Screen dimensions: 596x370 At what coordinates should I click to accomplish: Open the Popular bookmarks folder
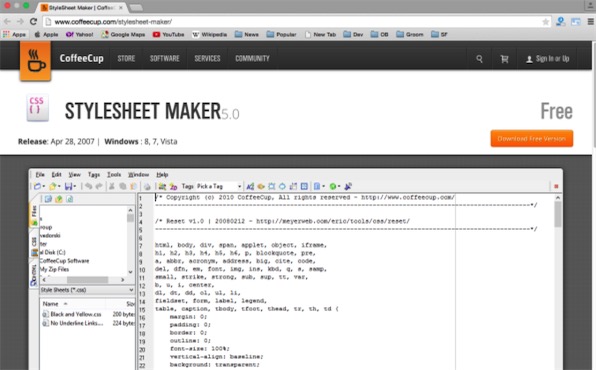tap(281, 34)
